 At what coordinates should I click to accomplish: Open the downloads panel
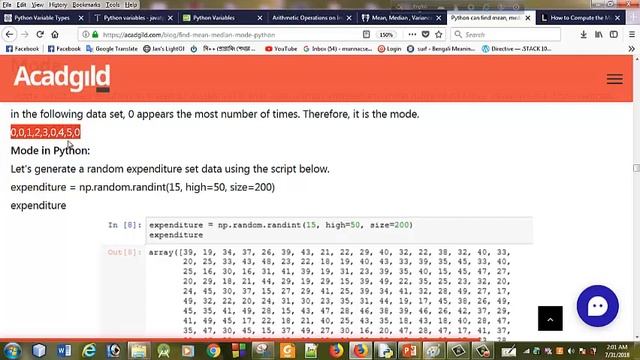[x=584, y=35]
